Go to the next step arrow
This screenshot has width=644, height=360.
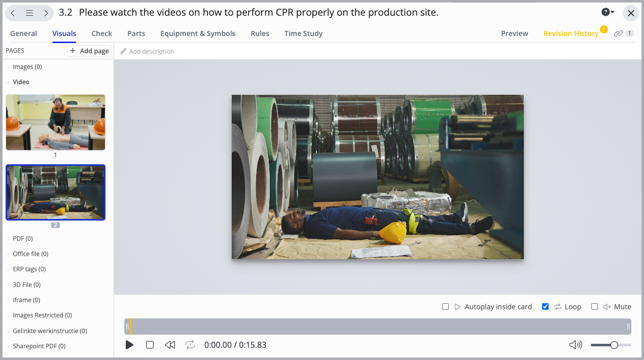coord(46,13)
